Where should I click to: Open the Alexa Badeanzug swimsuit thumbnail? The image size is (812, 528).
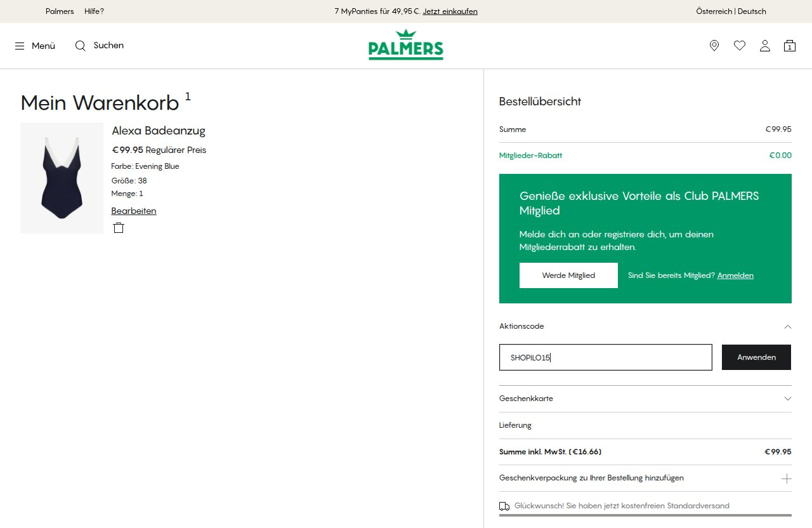[x=62, y=178]
